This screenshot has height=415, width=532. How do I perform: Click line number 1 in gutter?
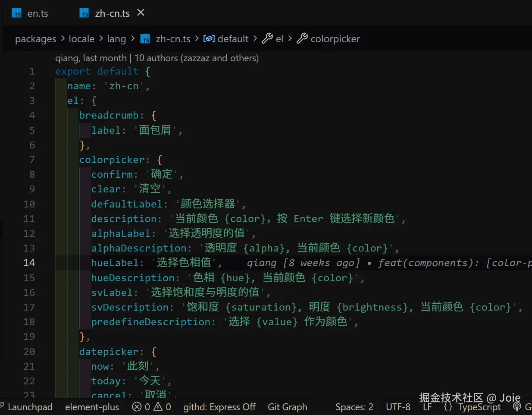click(32, 71)
